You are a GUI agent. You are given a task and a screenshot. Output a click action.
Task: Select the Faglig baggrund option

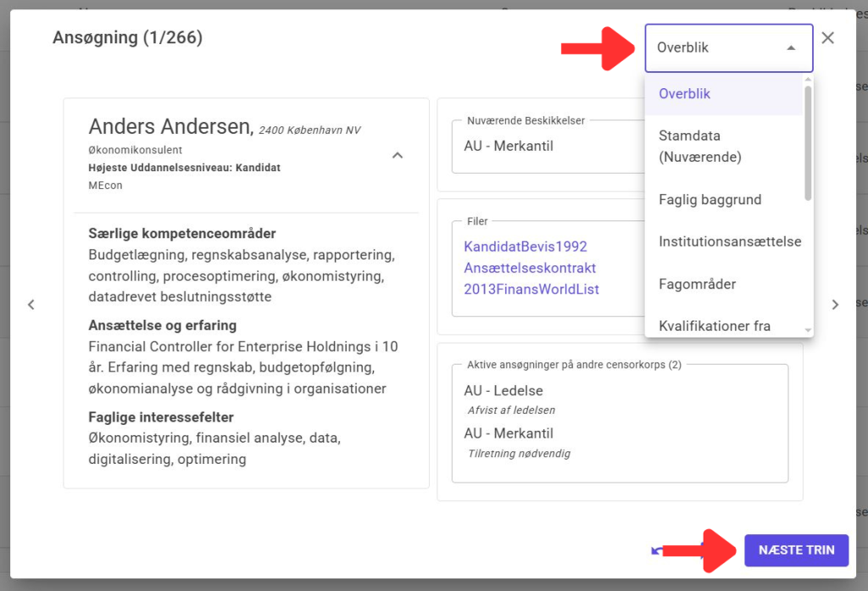(x=709, y=200)
